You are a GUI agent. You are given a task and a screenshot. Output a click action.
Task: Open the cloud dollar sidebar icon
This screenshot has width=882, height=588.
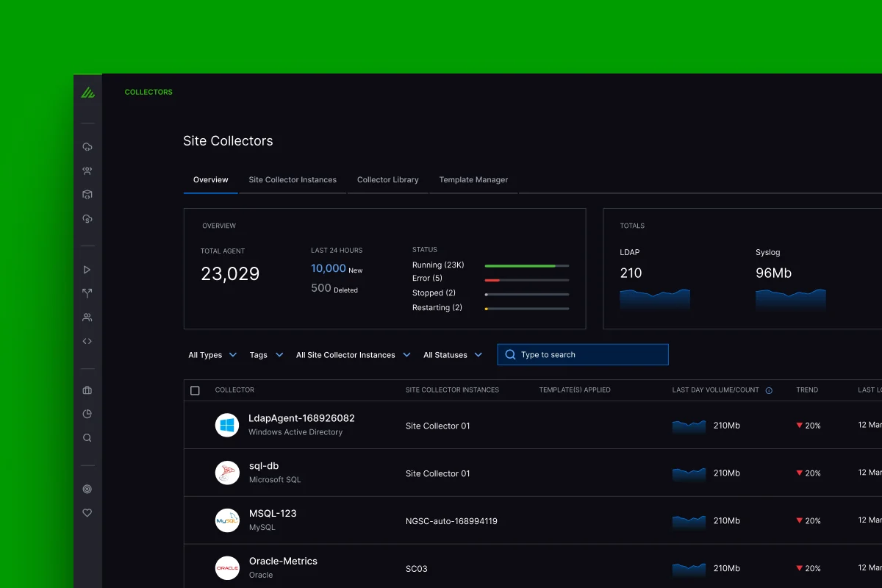(x=87, y=219)
